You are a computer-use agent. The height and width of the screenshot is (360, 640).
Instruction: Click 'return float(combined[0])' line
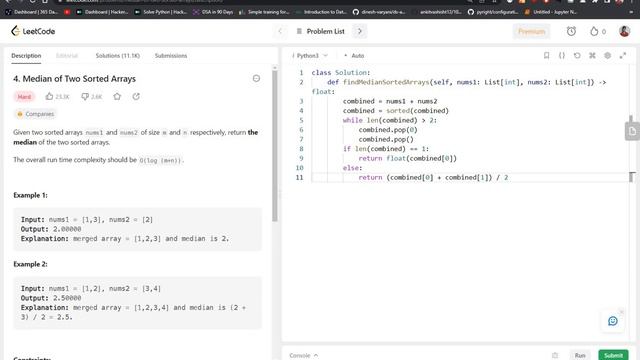[x=407, y=158]
